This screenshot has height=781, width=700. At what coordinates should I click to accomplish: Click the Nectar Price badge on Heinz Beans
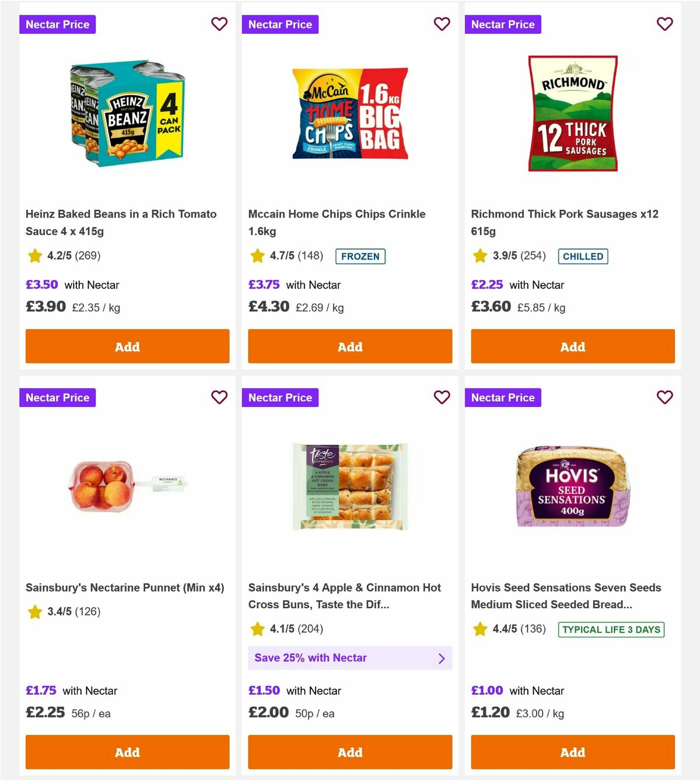57,24
